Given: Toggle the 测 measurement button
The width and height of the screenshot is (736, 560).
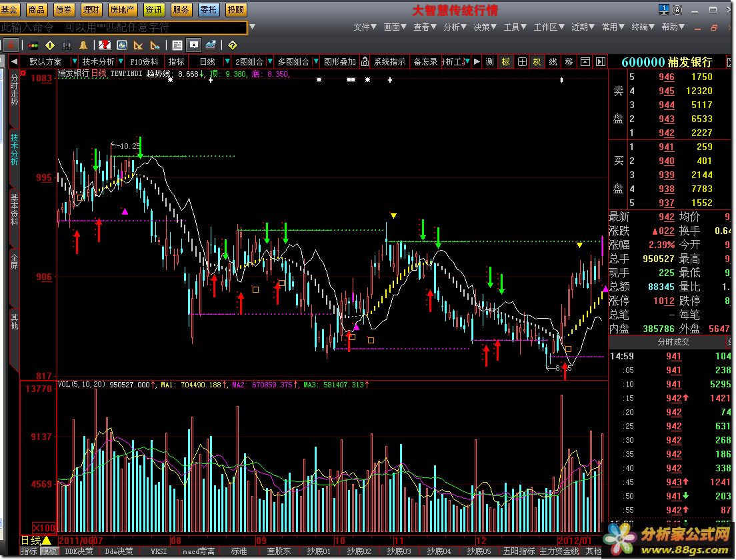Looking at the screenshot, I should pyautogui.click(x=489, y=61).
